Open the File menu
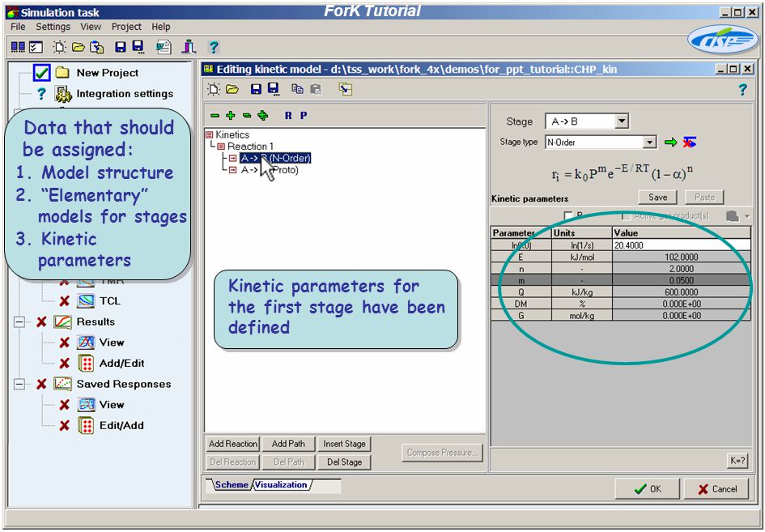The width and height of the screenshot is (765, 532). (18, 27)
